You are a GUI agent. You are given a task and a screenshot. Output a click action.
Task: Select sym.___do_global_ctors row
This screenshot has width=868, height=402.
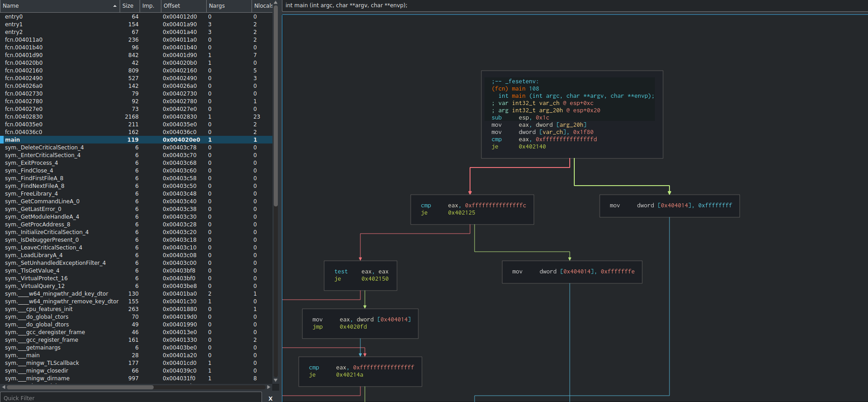click(136, 317)
